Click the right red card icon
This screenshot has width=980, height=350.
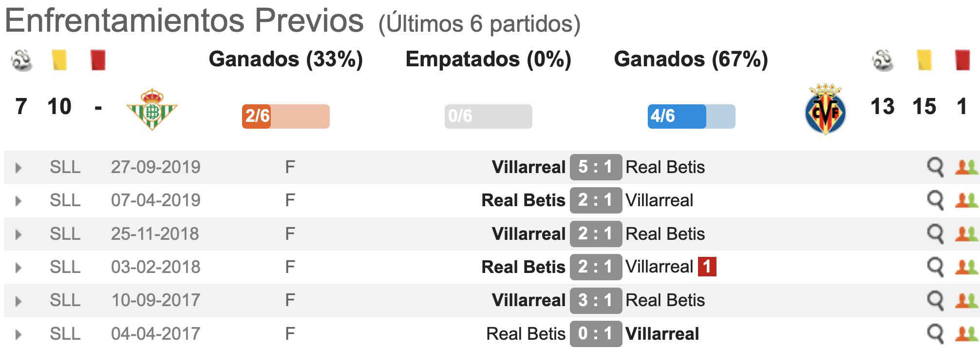(x=962, y=60)
